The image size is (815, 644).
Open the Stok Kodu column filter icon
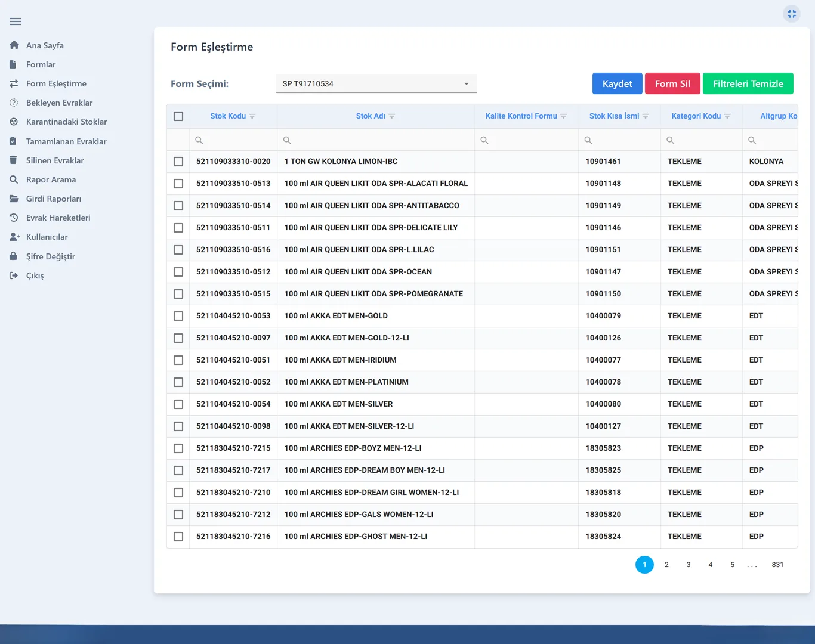coord(252,116)
